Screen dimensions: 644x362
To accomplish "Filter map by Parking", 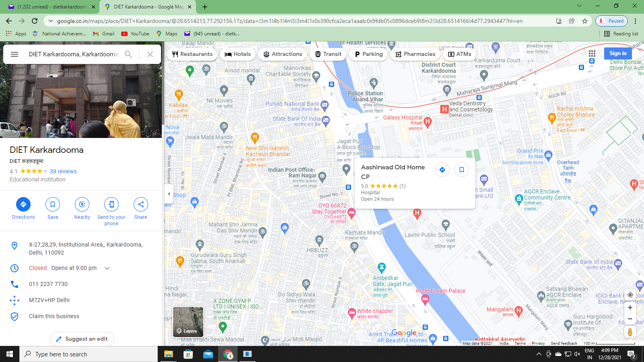I will 369,54.
